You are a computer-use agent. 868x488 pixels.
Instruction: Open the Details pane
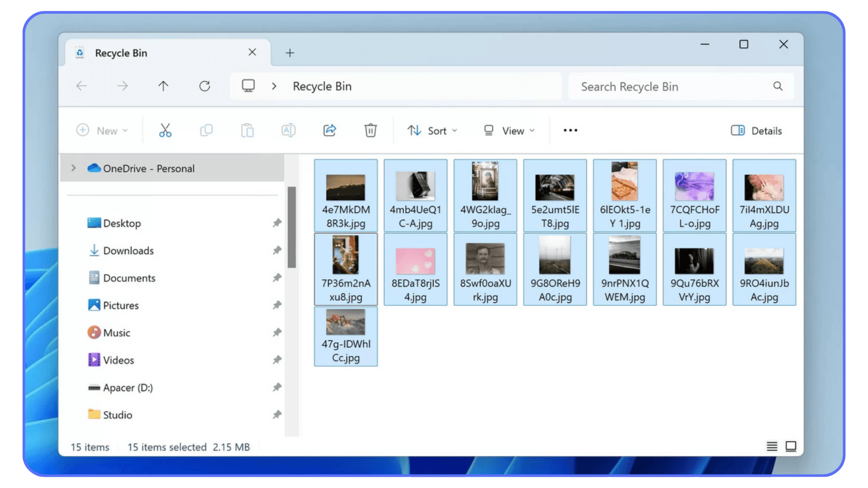click(756, 131)
